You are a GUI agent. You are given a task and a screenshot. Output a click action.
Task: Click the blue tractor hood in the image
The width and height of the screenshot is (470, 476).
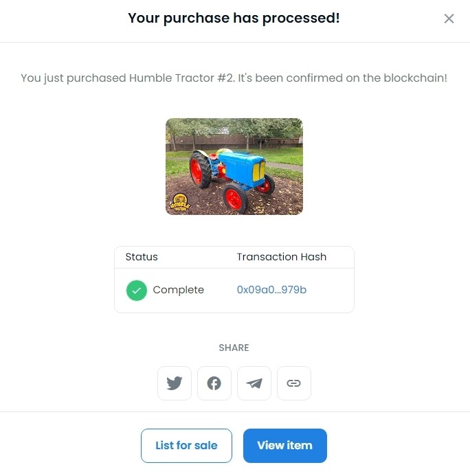(x=237, y=166)
